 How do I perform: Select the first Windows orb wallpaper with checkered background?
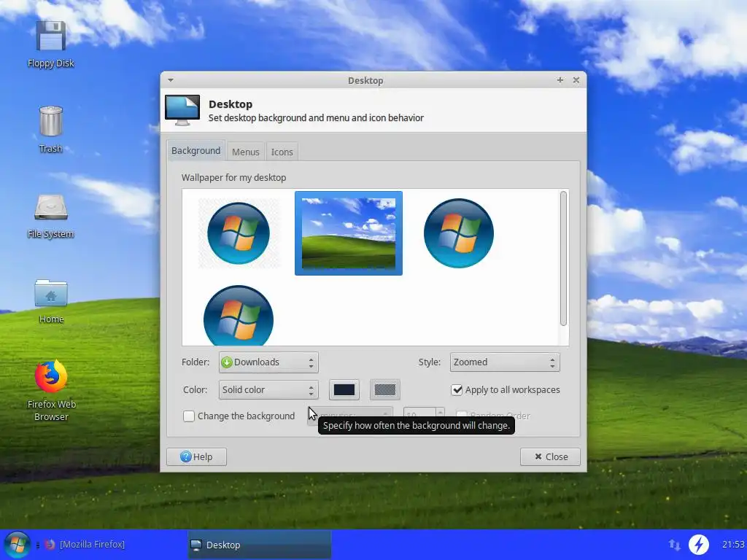[x=239, y=233]
